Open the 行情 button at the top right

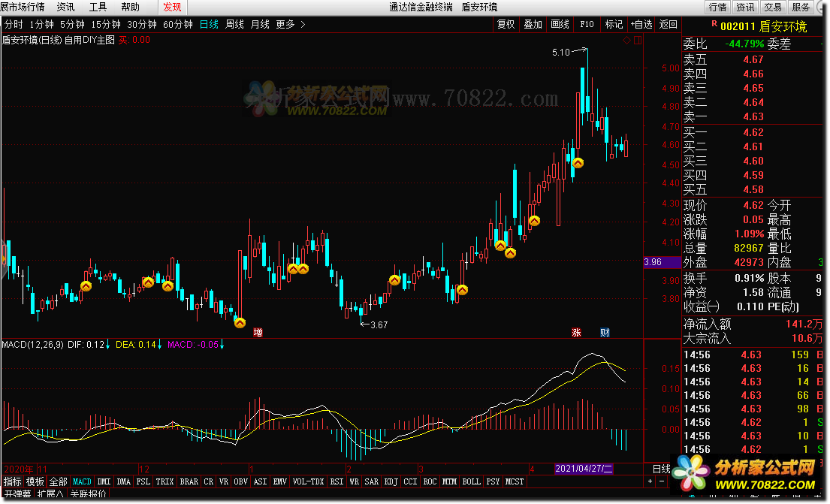pos(718,7)
